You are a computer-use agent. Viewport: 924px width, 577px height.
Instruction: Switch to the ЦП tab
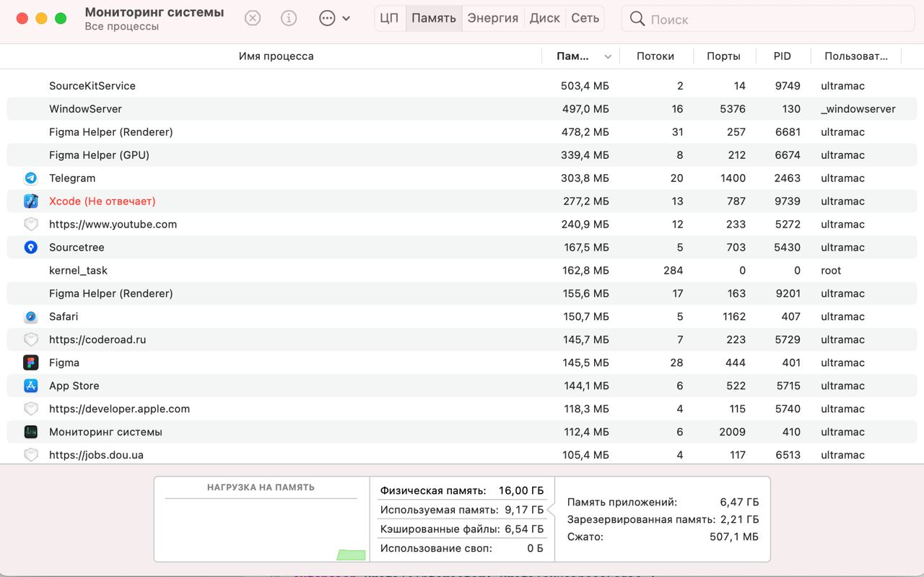(x=389, y=18)
